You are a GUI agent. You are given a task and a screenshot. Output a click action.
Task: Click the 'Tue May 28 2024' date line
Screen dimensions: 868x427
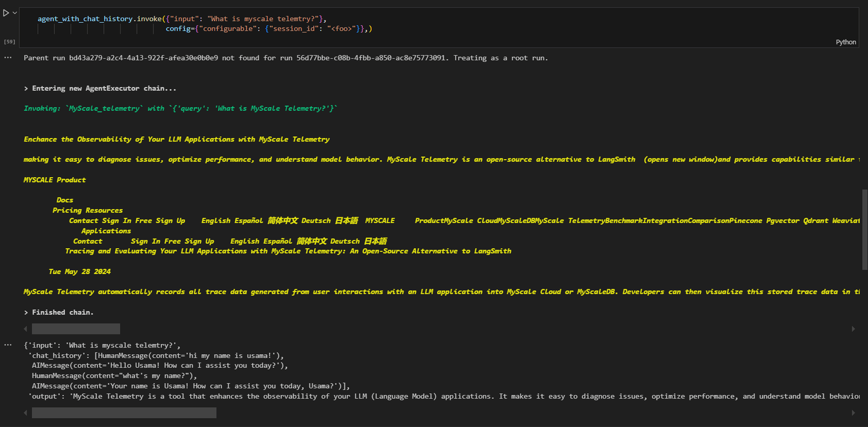(80, 272)
